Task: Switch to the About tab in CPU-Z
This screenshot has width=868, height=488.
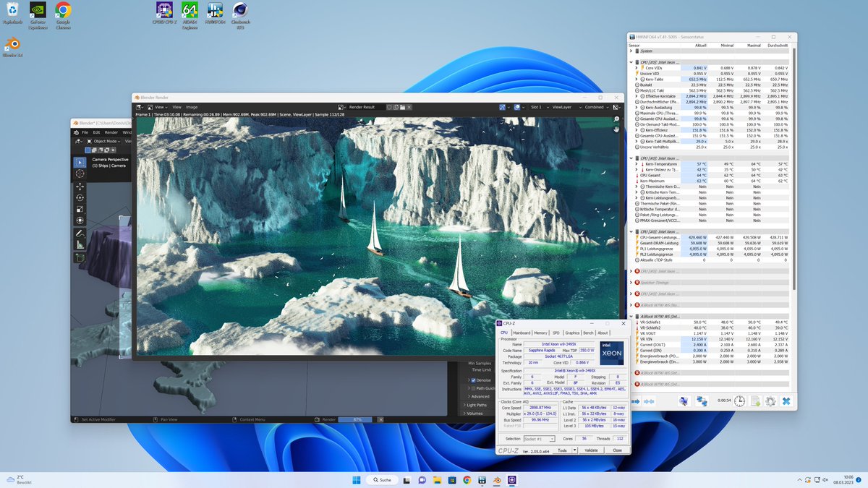Action: 603,333
